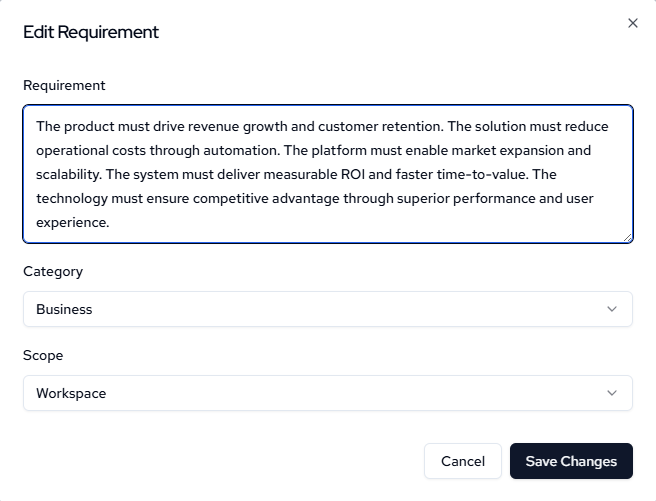Image resolution: width=656 pixels, height=501 pixels.
Task: Click the Edit Requirement dialog title
Action: click(x=91, y=32)
